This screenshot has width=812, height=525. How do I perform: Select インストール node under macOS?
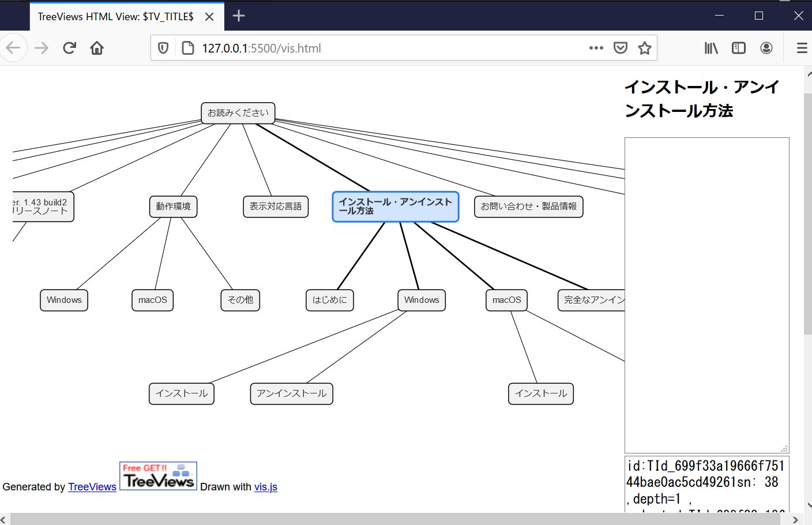click(541, 393)
